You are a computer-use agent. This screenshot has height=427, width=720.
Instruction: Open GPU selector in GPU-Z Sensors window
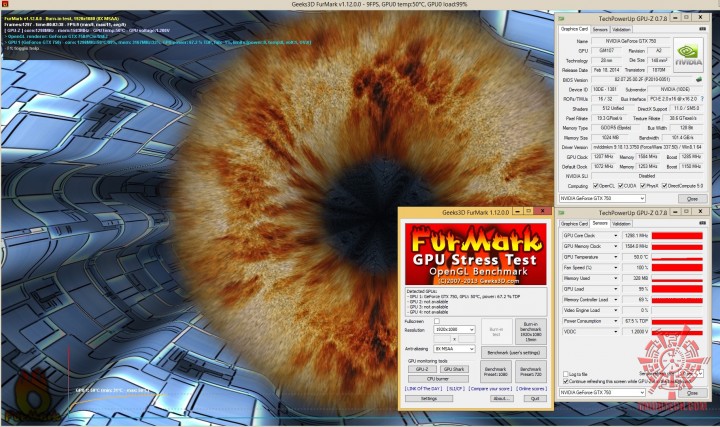(x=602, y=393)
